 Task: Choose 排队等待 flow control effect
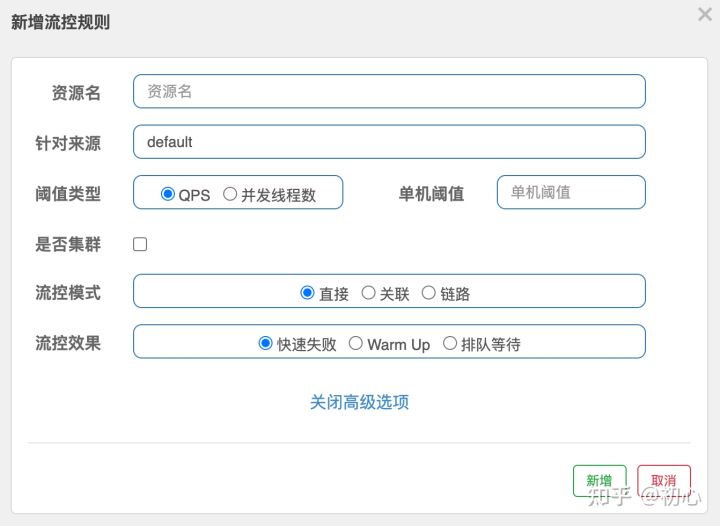[450, 343]
